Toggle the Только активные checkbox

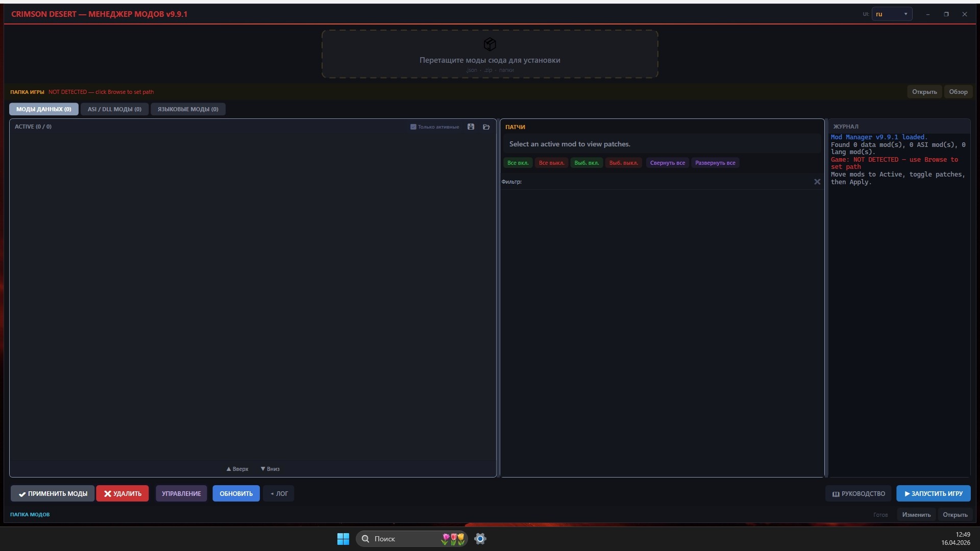[413, 127]
